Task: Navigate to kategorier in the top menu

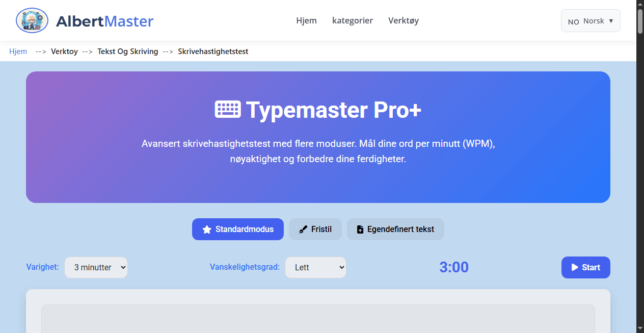Action: 353,20
